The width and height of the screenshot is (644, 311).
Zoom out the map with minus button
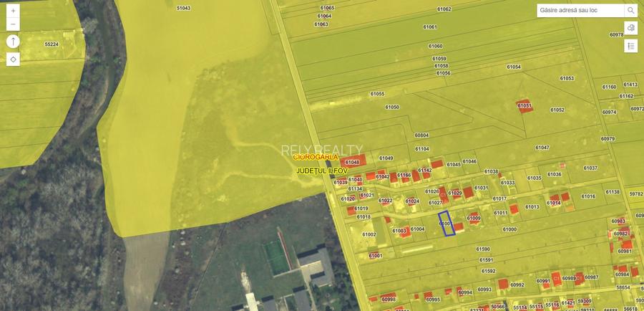13,24
